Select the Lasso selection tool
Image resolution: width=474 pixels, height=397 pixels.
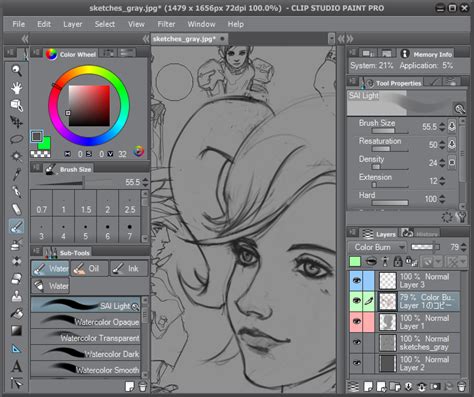pos(16,139)
